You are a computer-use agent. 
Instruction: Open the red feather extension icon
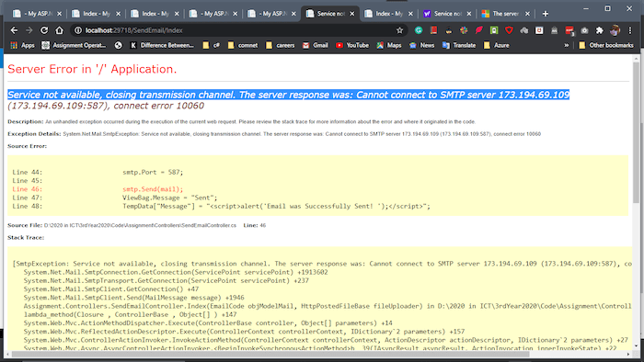coord(479,30)
